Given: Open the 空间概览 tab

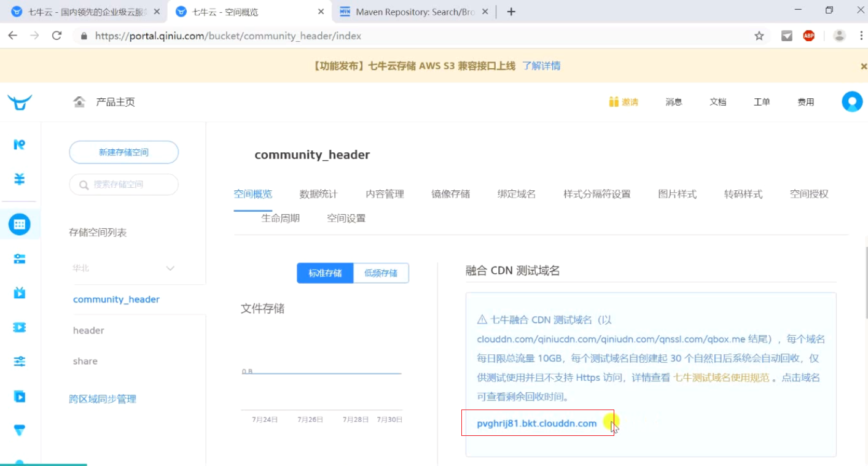Looking at the screenshot, I should 252,194.
